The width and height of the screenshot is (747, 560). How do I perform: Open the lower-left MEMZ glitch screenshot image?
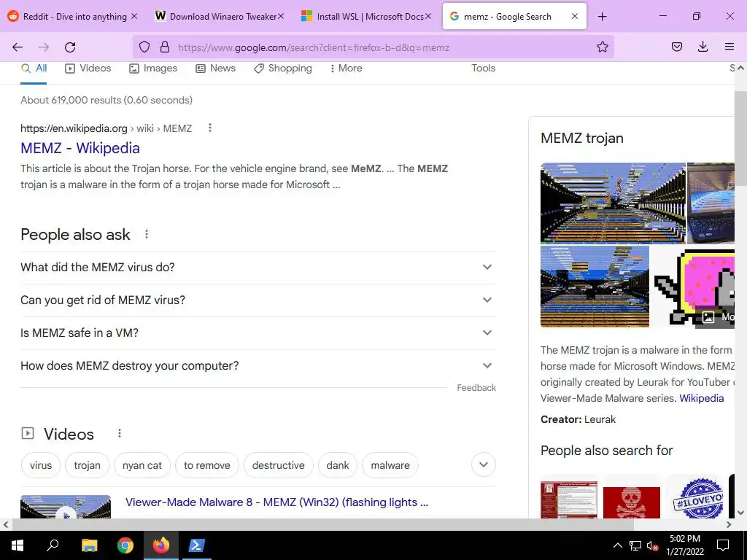[x=595, y=287]
